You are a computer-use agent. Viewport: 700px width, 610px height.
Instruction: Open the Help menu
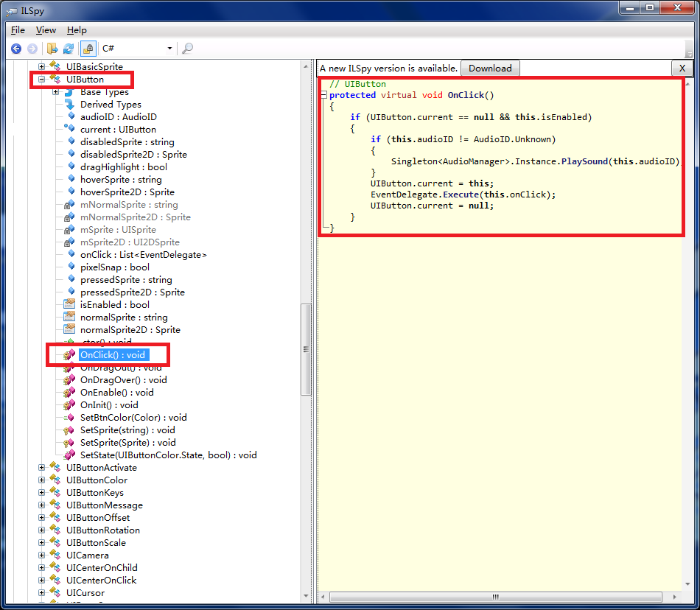[77, 30]
